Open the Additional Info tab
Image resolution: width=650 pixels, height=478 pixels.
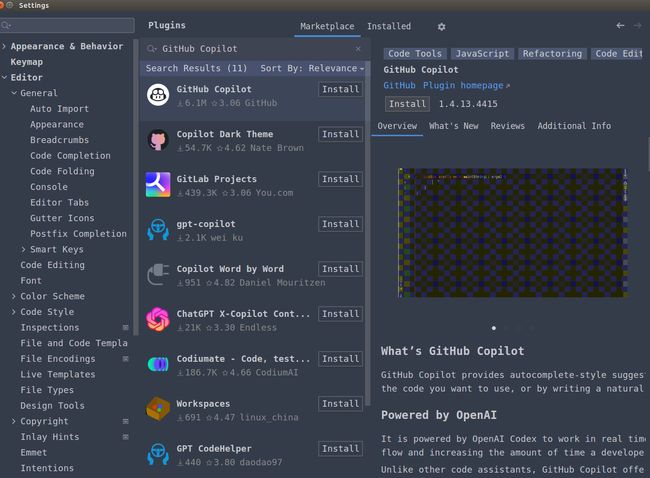pos(574,126)
